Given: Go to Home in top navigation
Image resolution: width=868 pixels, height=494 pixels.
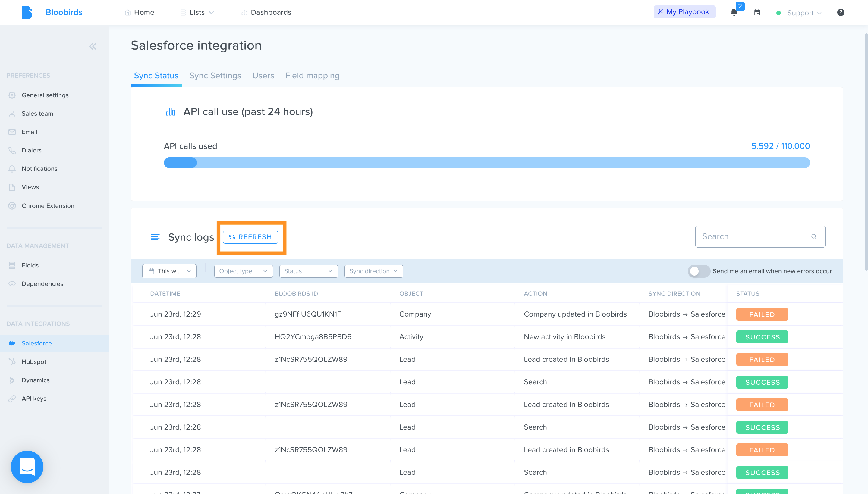Looking at the screenshot, I should [140, 13].
